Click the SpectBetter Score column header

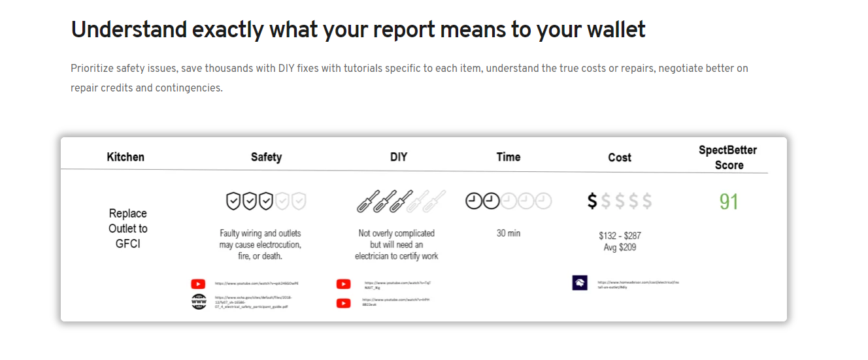point(728,157)
